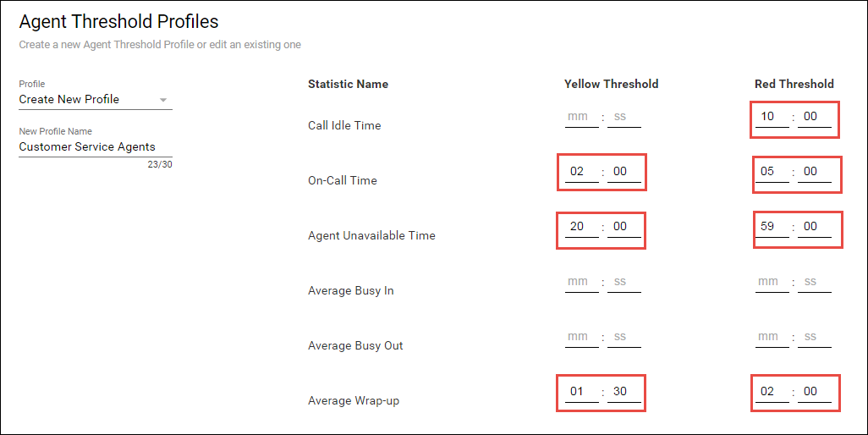Click Call Idle Time red seconds field
Screen dimensions: 868x435
point(814,117)
